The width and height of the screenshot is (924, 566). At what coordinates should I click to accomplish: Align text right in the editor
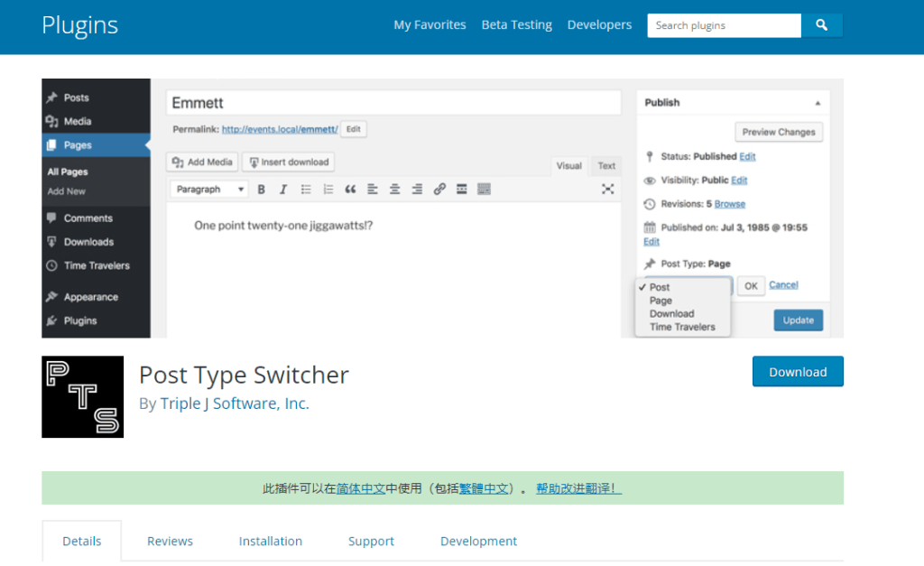point(417,190)
